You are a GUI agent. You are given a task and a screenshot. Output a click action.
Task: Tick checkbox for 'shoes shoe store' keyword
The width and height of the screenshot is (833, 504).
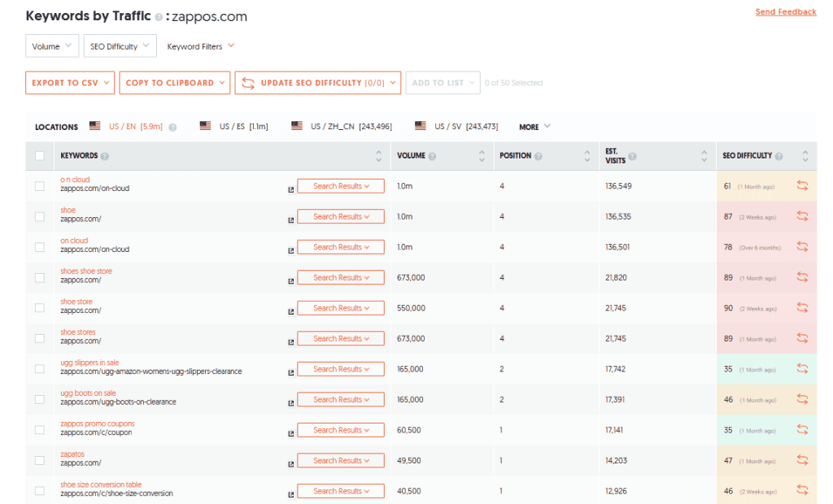40,277
